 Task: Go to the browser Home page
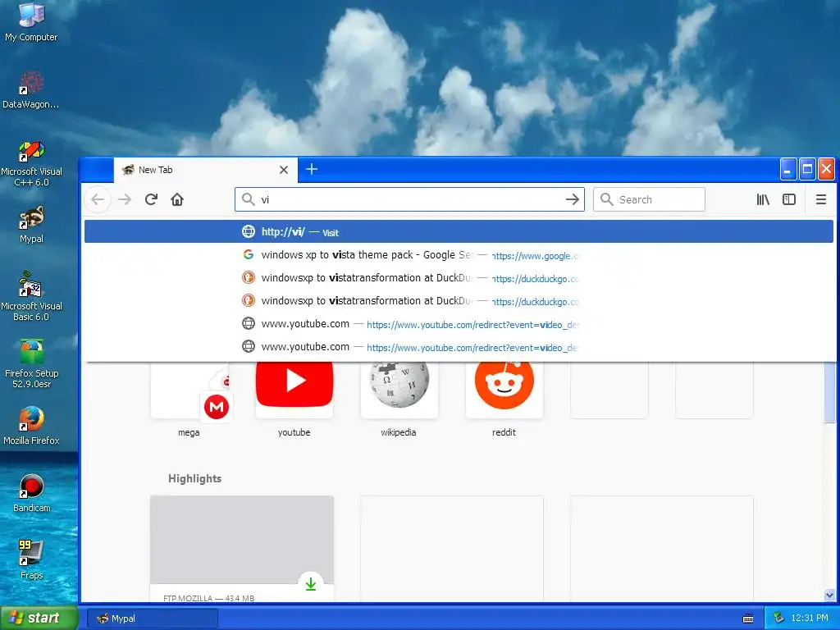pos(177,200)
